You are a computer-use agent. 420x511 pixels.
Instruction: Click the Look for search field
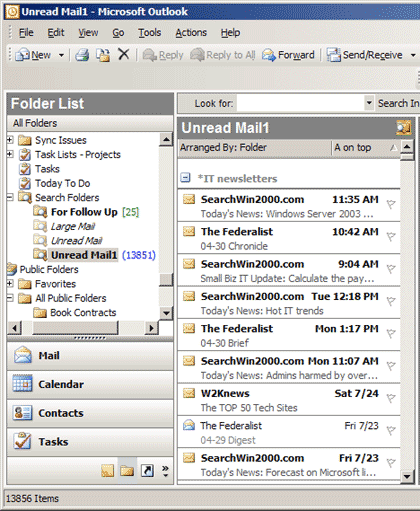[301, 103]
